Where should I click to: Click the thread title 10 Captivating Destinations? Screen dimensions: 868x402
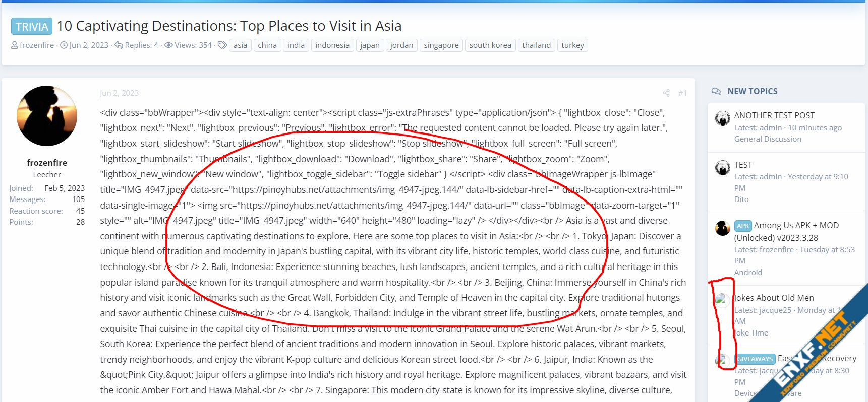[x=229, y=26]
